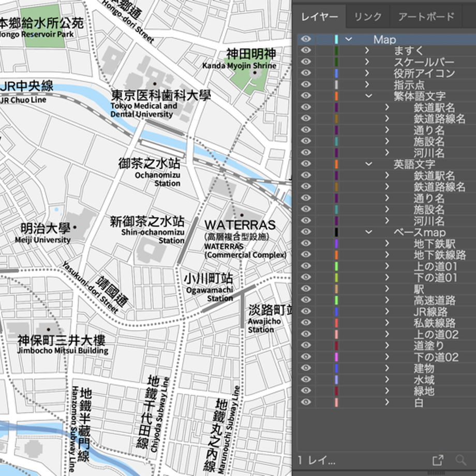Expand the 上の道01 sublayer
The height and width of the screenshot is (476, 476).
pos(387,266)
